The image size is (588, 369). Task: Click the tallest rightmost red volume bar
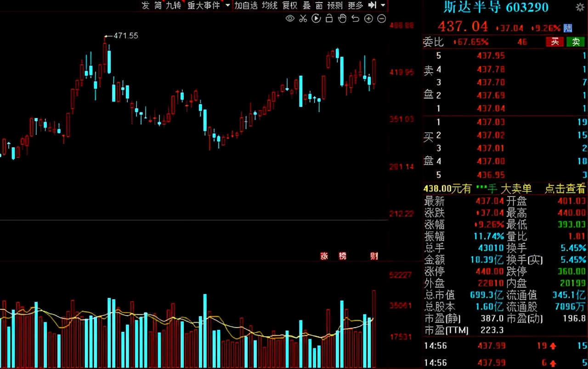coord(374,328)
